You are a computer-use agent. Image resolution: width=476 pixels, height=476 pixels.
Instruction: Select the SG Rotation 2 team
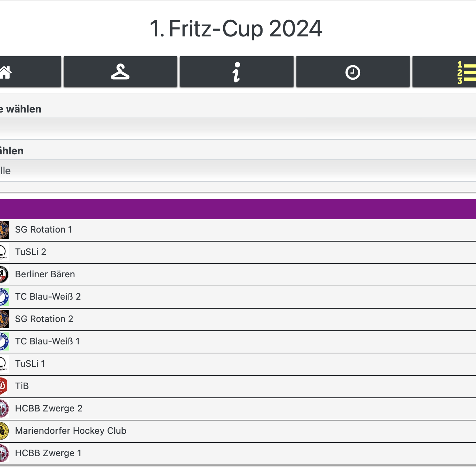point(44,319)
